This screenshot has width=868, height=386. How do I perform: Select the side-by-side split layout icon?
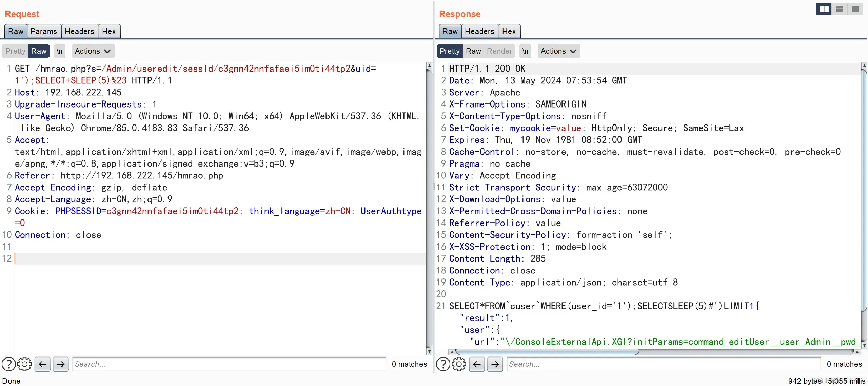tap(824, 9)
